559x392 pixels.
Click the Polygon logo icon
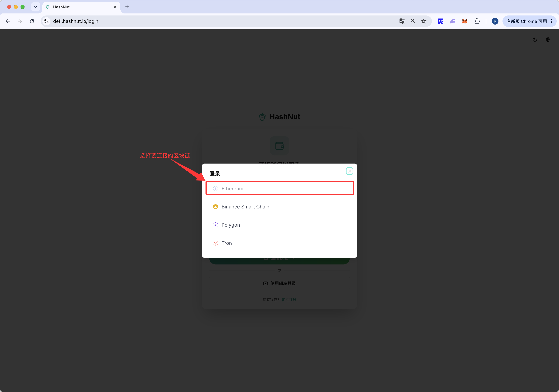tap(215, 225)
